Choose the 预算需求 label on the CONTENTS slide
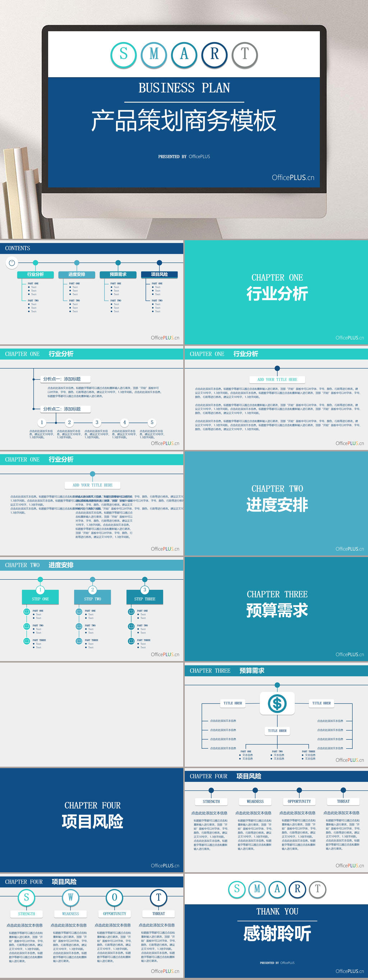 118,274
